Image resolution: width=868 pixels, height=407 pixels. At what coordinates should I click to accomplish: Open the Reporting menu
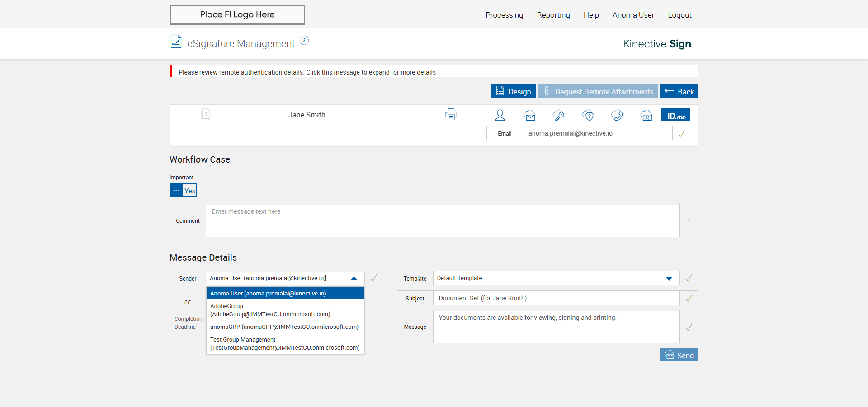tap(553, 15)
